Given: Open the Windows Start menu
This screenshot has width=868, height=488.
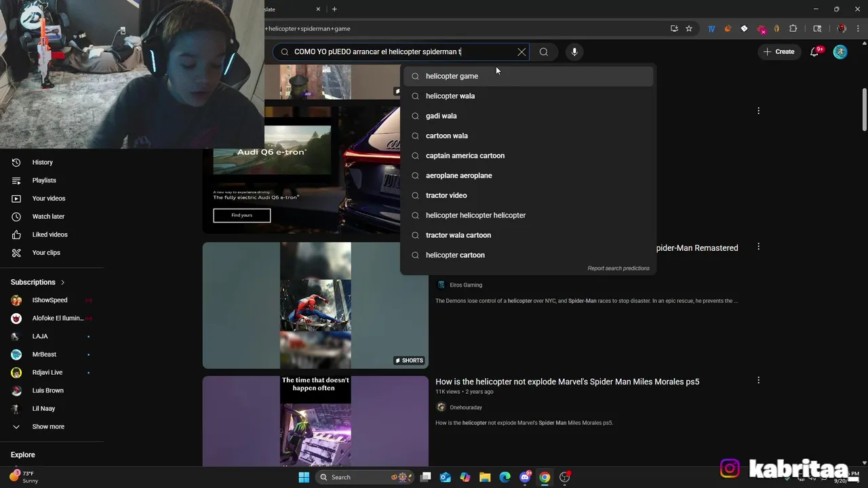Looking at the screenshot, I should tap(304, 477).
